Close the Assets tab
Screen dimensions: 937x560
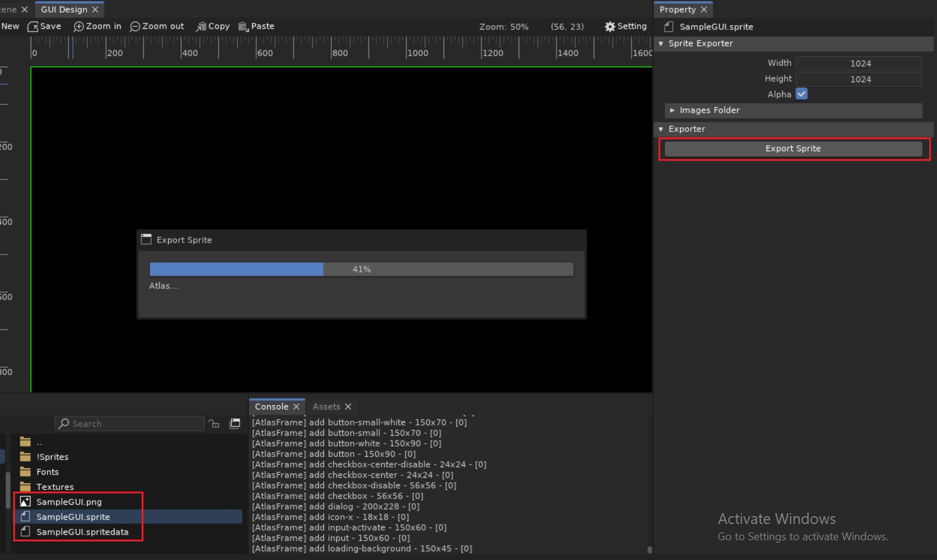[x=348, y=406]
